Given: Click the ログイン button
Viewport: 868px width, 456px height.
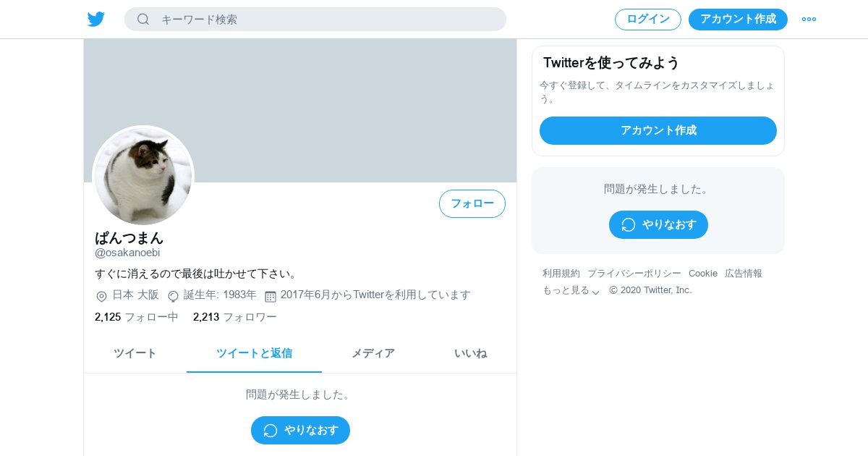Looking at the screenshot, I should (648, 20).
